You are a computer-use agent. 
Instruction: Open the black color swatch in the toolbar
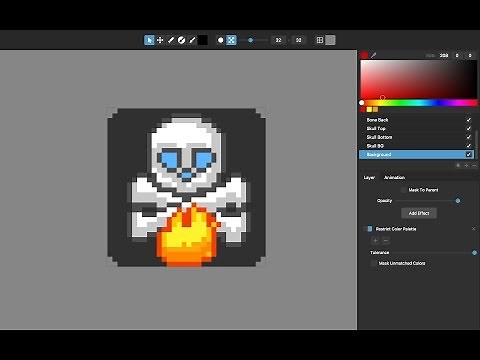click(203, 40)
